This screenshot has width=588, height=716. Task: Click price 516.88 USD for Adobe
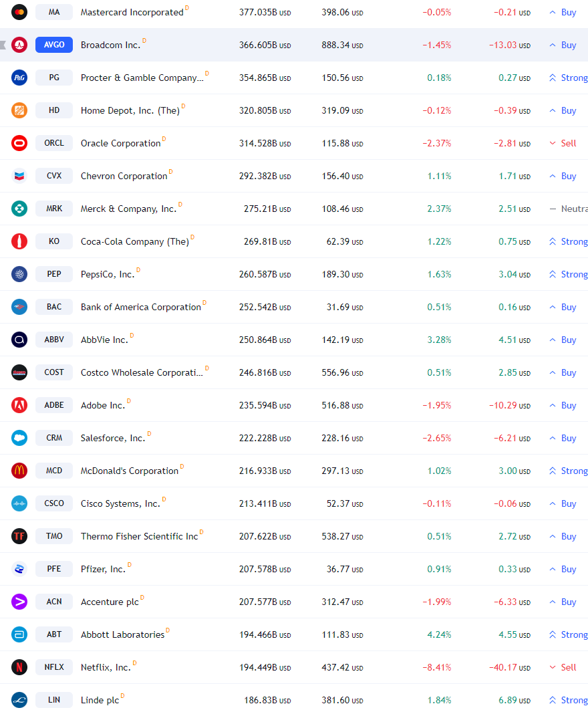tap(342, 406)
